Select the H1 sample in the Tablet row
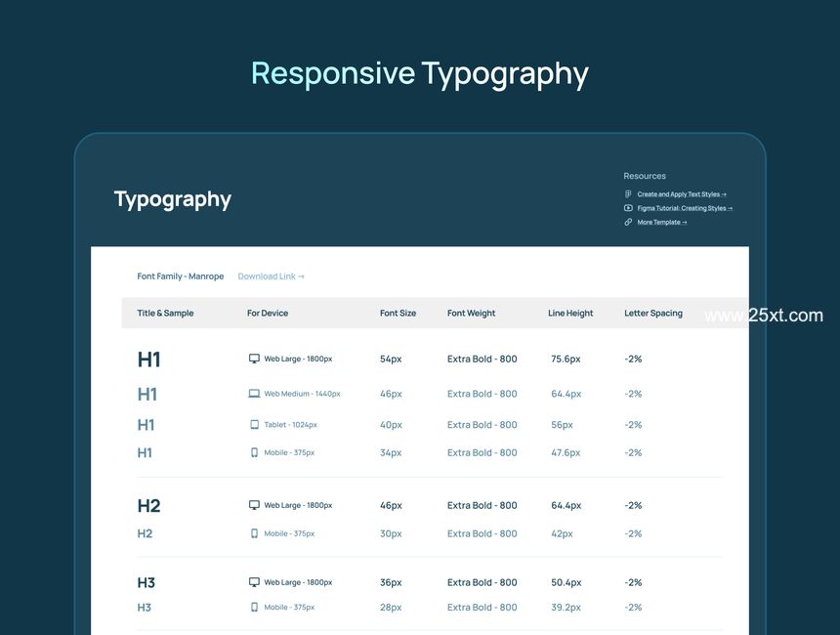Viewport: 840px width, 635px height. pyautogui.click(x=146, y=425)
